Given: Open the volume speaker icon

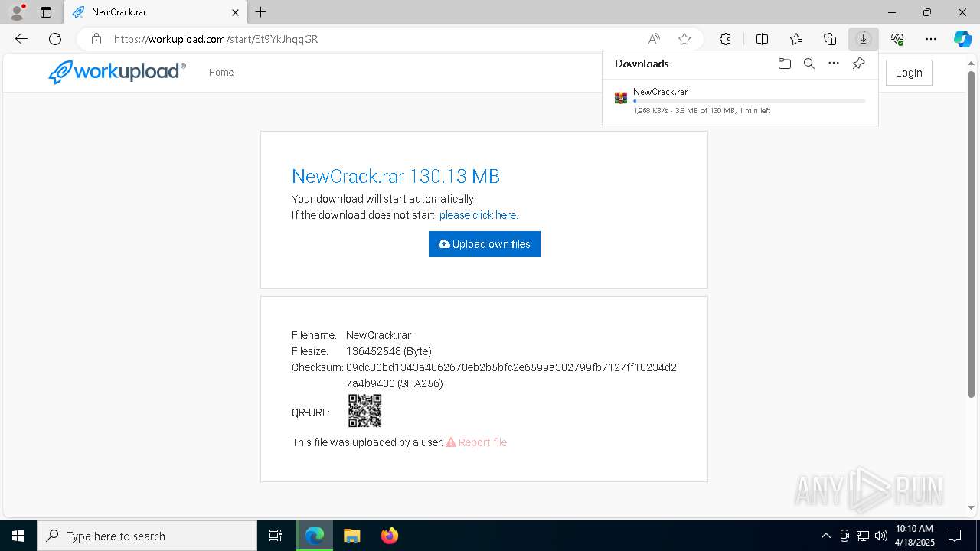Looking at the screenshot, I should (x=881, y=536).
